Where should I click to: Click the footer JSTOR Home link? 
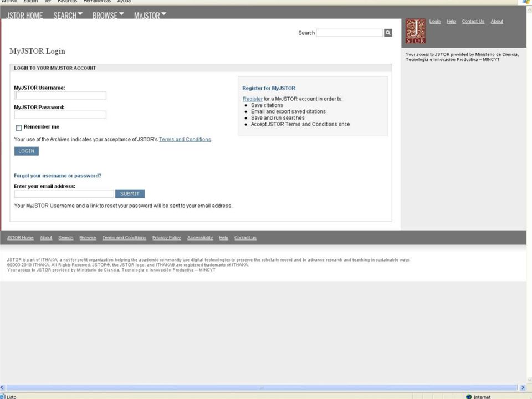(21, 238)
